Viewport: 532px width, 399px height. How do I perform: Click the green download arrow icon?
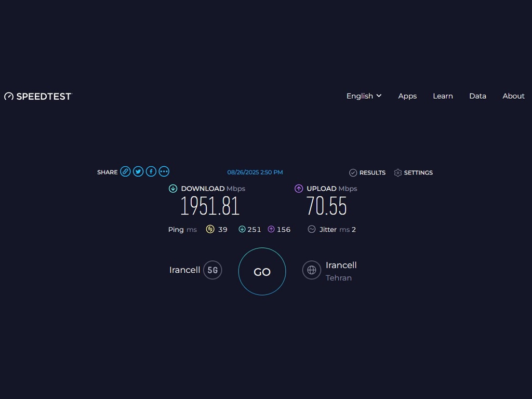tap(173, 188)
